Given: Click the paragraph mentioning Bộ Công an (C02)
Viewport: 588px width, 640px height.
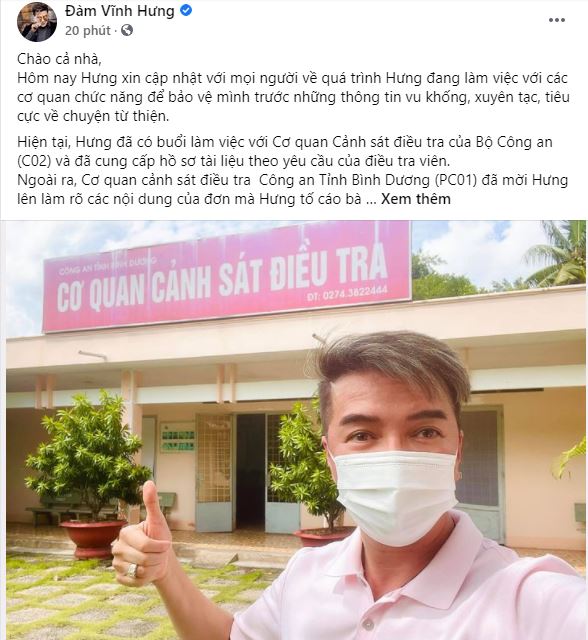Looking at the screenshot, I should [x=285, y=151].
